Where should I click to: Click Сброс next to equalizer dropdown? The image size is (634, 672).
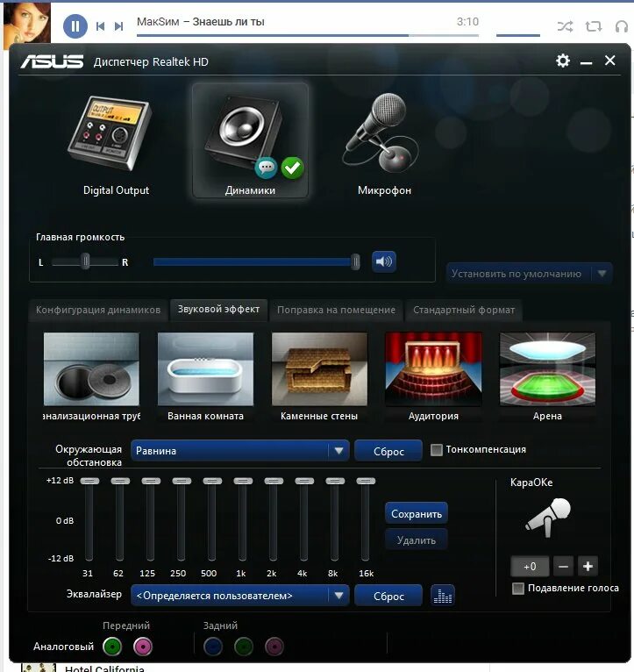388,597
